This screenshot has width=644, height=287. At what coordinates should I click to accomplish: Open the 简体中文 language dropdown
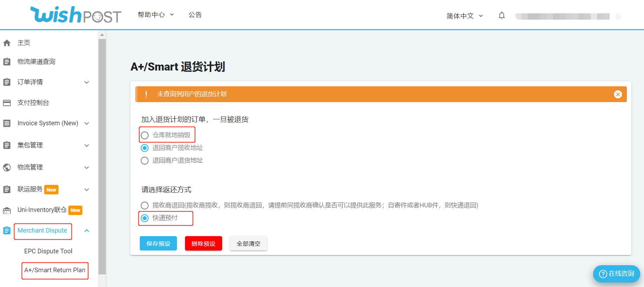pos(464,16)
